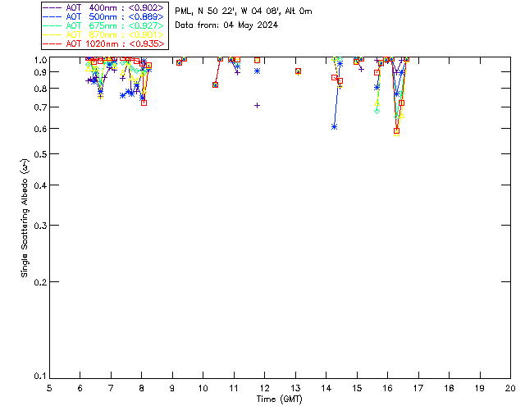The image size is (525, 420).
Task: Click the AOT 500nm legend entry
Action: click(103, 16)
